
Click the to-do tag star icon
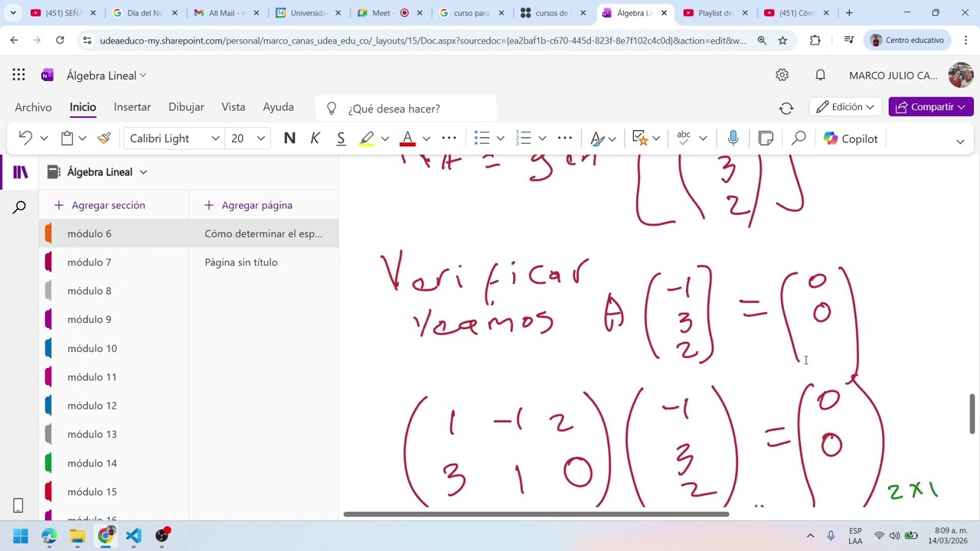pos(641,139)
